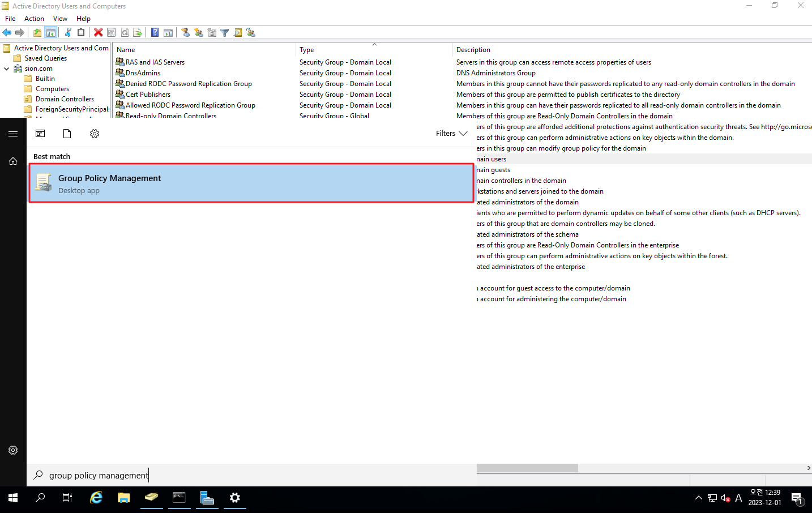Click the 'DNS Administrators Group' description

click(496, 73)
